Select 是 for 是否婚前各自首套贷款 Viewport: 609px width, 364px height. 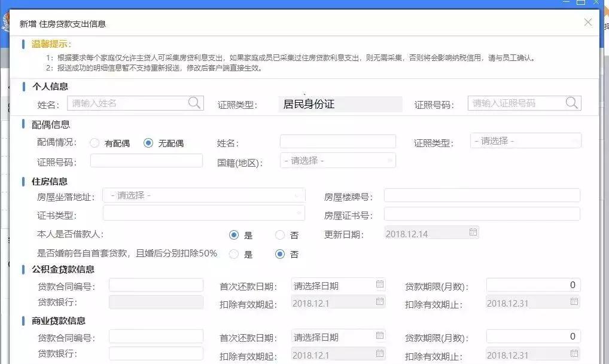(x=233, y=254)
